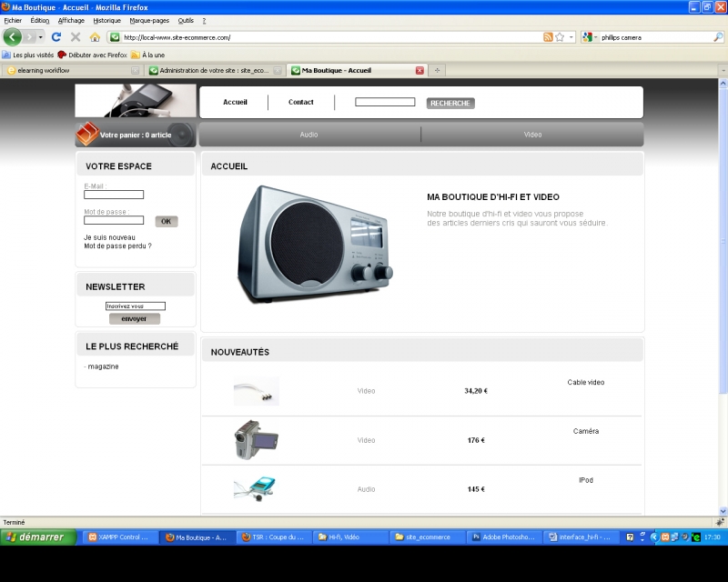Open the shopping cart basket icon

pos(86,135)
